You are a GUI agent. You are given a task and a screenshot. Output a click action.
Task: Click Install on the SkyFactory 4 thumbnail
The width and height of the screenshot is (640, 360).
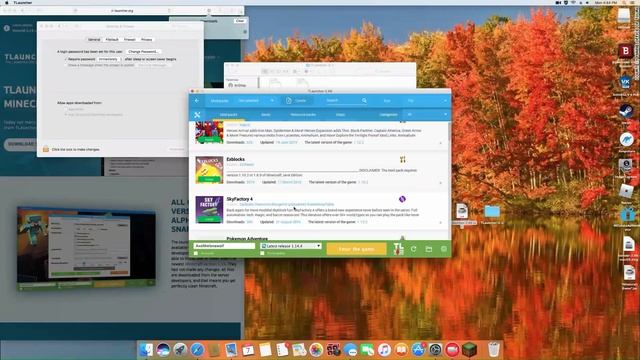click(209, 219)
